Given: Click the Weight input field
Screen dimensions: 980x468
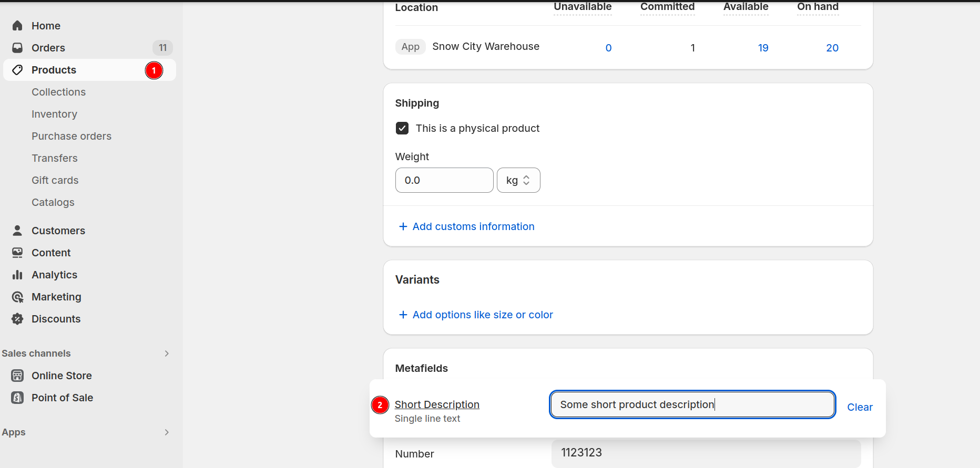Looking at the screenshot, I should 444,180.
